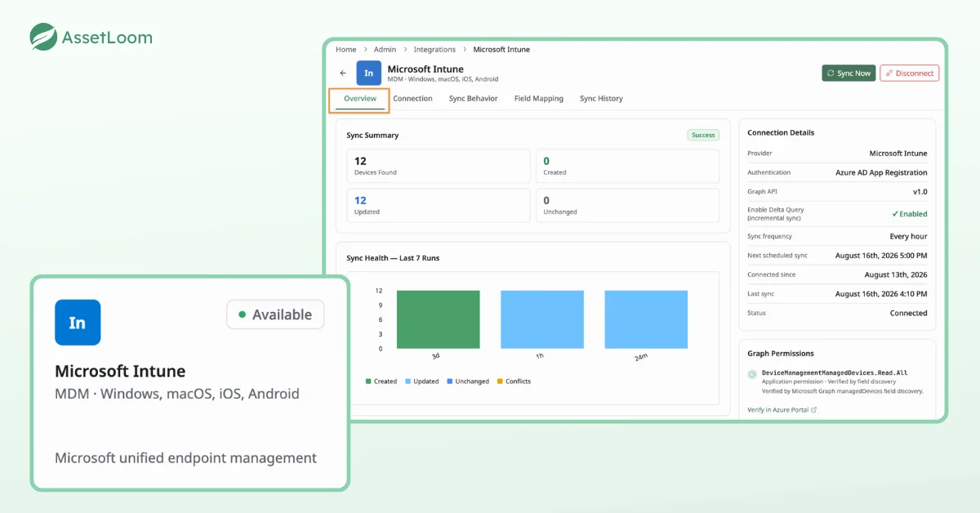Open Integrations breadcrumb
This screenshot has width=980, height=513.
point(434,50)
